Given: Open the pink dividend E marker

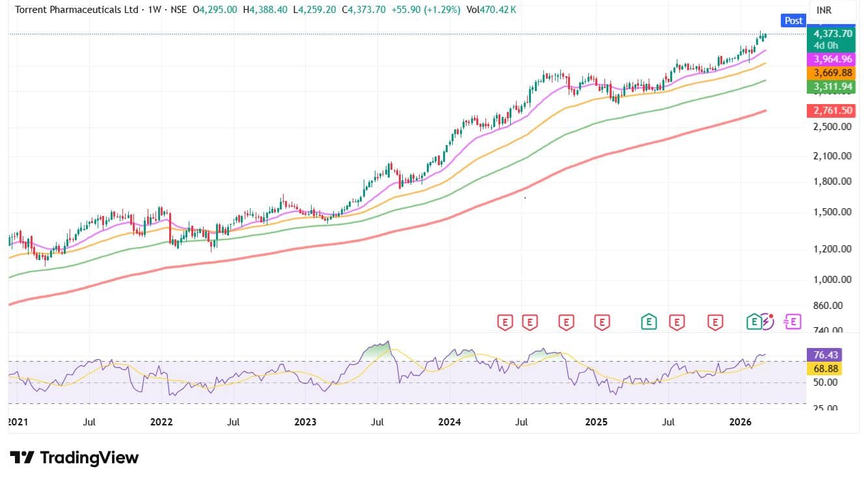Looking at the screenshot, I should (793, 321).
